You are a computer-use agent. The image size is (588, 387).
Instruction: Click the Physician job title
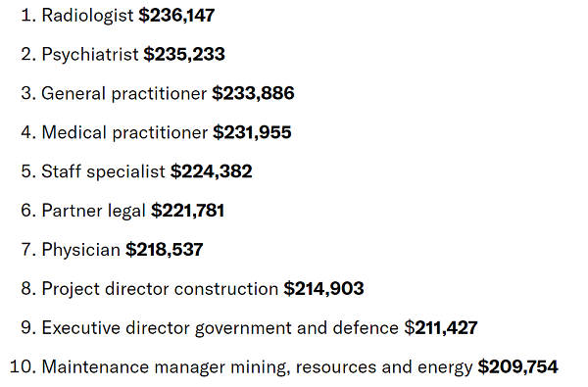(81, 250)
